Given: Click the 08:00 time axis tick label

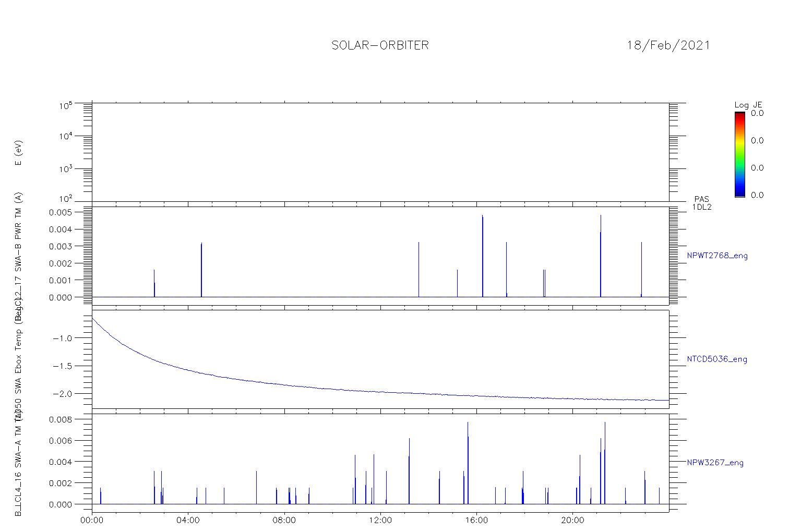Looking at the screenshot, I should tap(284, 520).
